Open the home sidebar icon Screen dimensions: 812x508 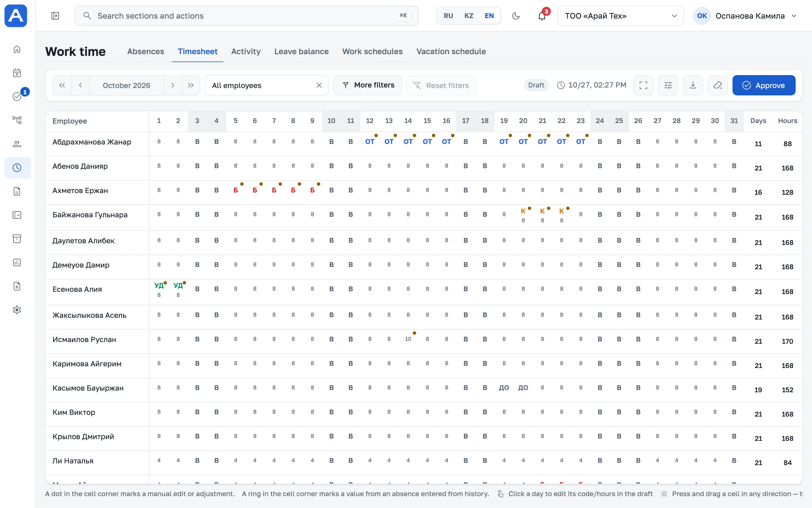[x=17, y=49]
